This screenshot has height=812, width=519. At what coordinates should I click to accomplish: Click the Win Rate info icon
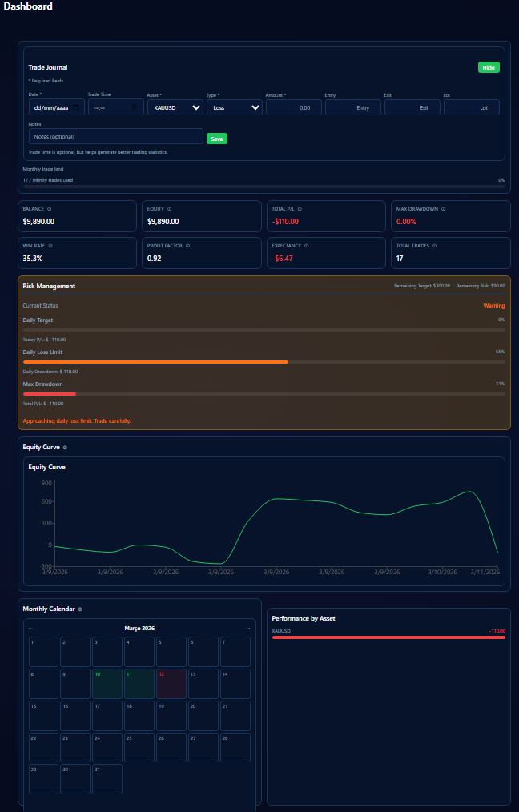[x=49, y=246]
